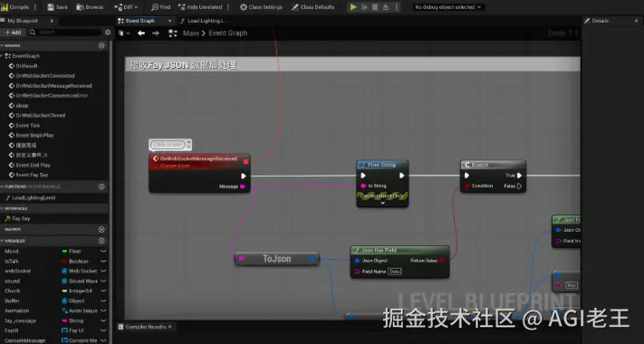Open Load Lighting Level tab
The width and height of the screenshot is (644, 344).
[x=207, y=21]
